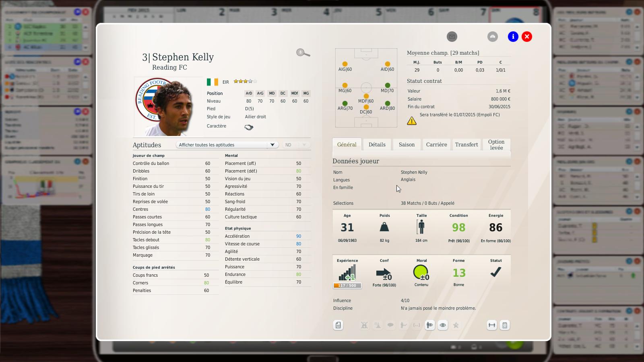The image size is (644, 362).
Task: Toggle the favourite star icon
Action: click(x=456, y=325)
